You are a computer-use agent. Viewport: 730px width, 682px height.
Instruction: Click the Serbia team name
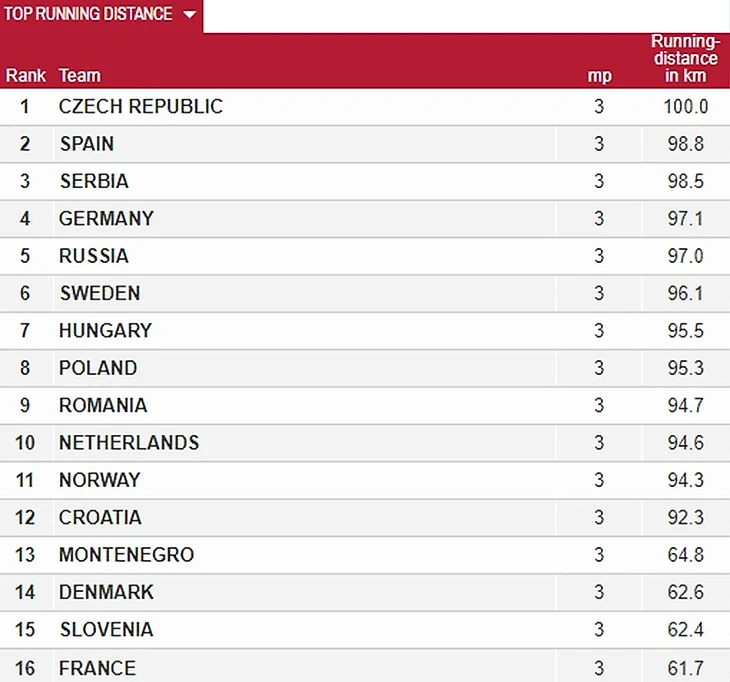pos(94,181)
